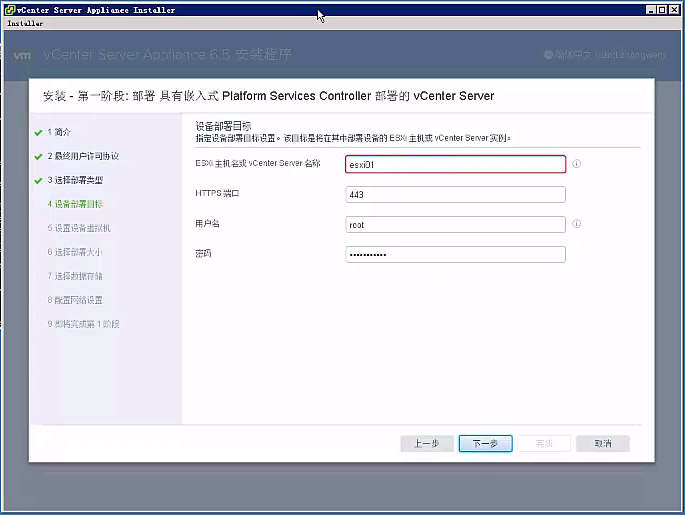Select step 8 配置网络设置
Viewport: 685px width, 515px height.
[75, 300]
